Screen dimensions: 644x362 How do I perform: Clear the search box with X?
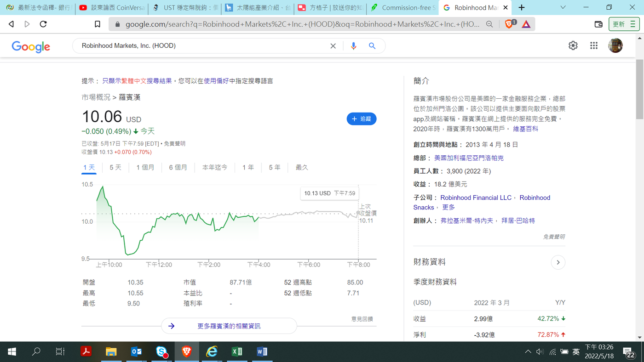tap(333, 46)
